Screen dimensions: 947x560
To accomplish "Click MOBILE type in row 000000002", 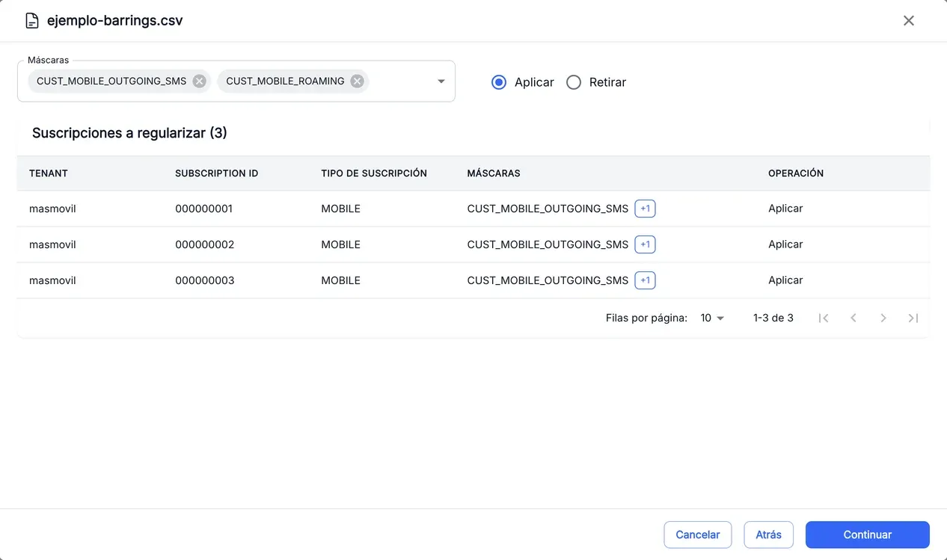I will (340, 244).
